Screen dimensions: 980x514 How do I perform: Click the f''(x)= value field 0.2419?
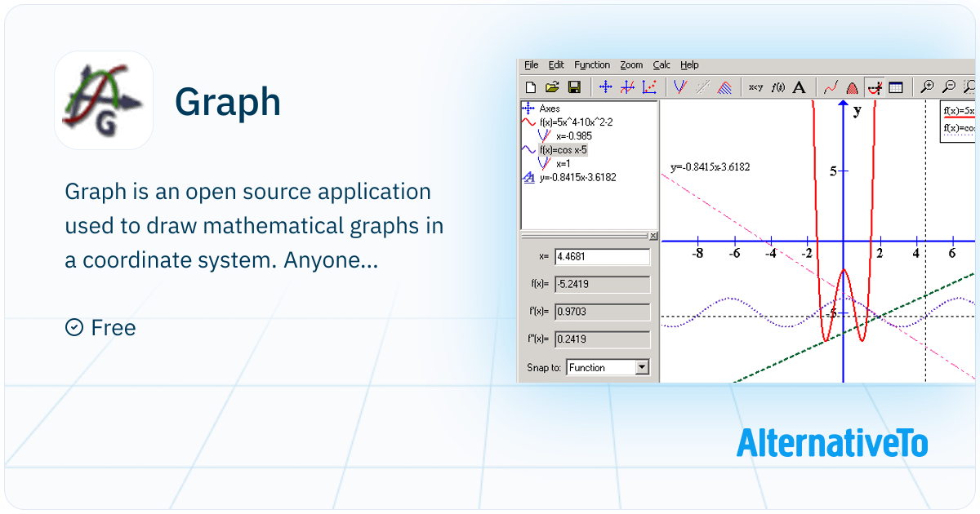point(602,339)
